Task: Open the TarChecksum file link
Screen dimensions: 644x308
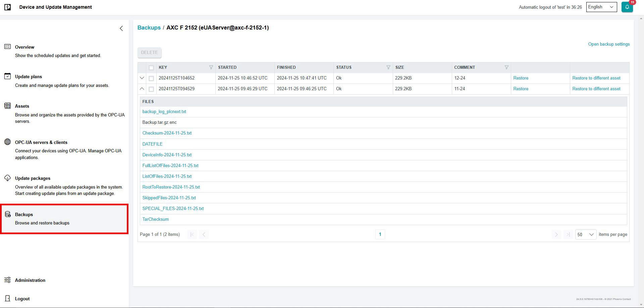Action: pyautogui.click(x=155, y=219)
